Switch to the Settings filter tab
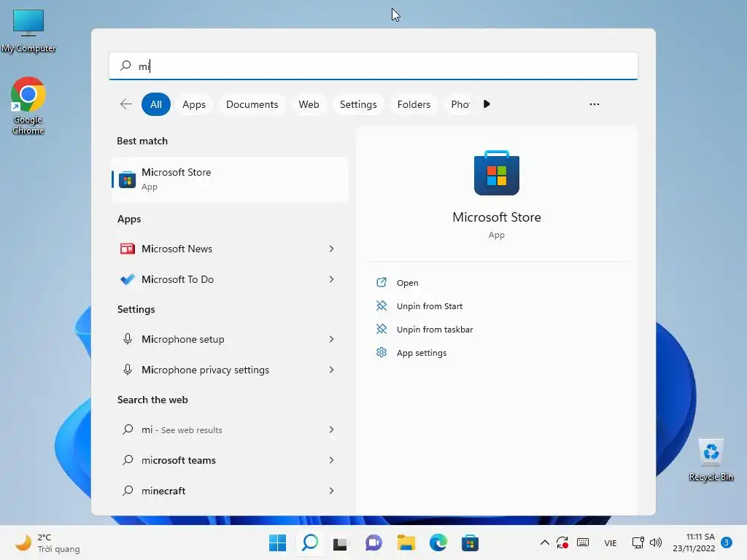 click(x=358, y=104)
